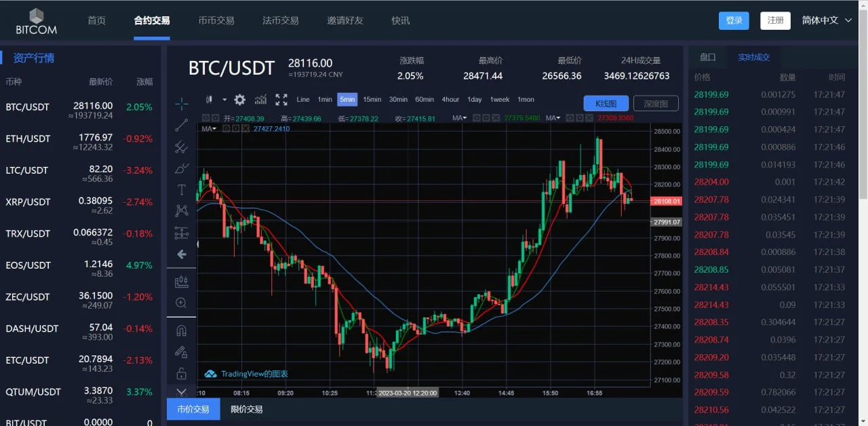Screen dimensions: 868x426
Task: Toggle the drawings lock icon
Action: tap(181, 374)
